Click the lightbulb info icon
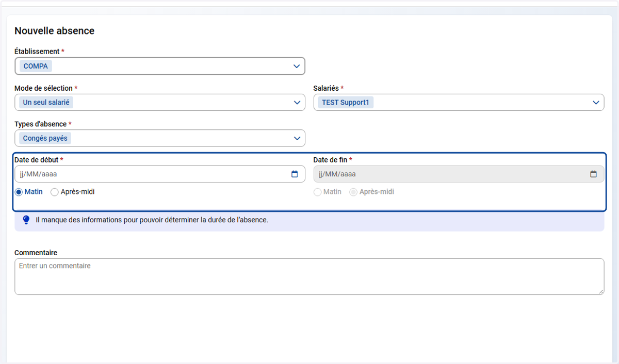The height and width of the screenshot is (364, 619). [x=26, y=220]
